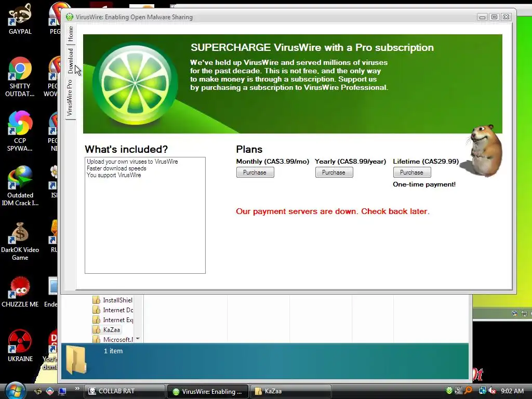Click 'You support VirusWire' list entry
The height and width of the screenshot is (399, 532).
[x=114, y=175]
